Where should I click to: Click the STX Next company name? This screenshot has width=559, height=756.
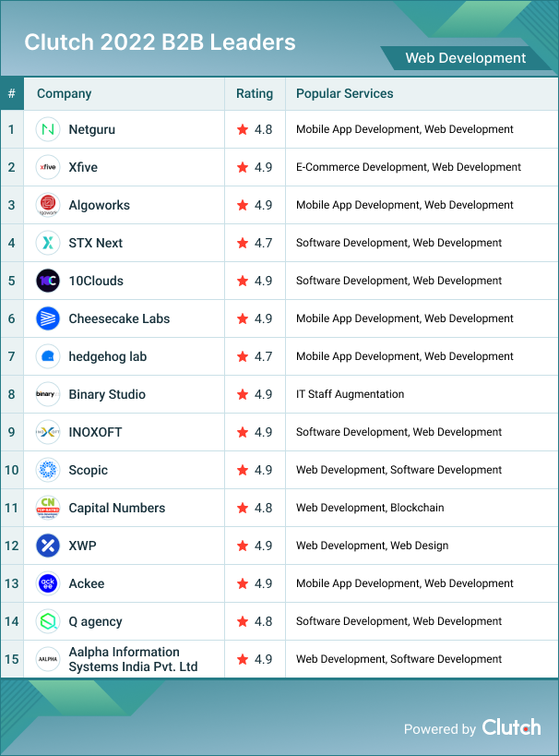(x=95, y=243)
